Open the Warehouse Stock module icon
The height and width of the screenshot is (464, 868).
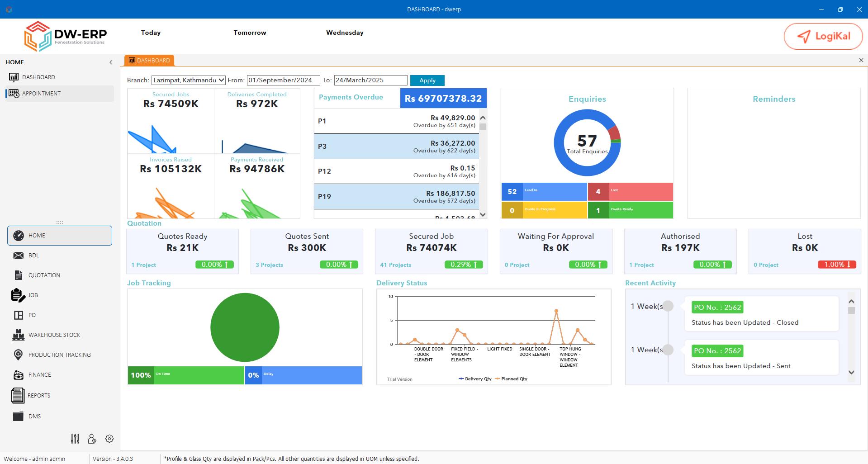pos(19,335)
